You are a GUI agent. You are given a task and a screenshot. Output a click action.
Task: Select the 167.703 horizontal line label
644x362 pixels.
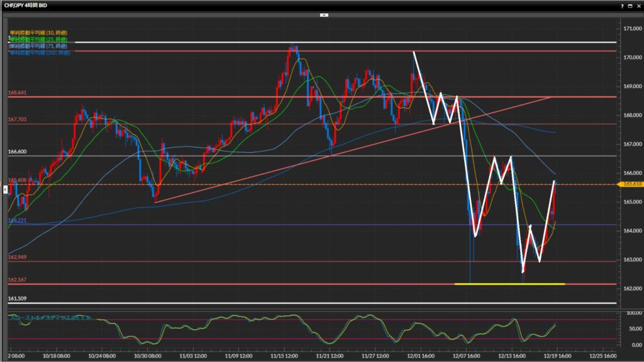pos(17,119)
